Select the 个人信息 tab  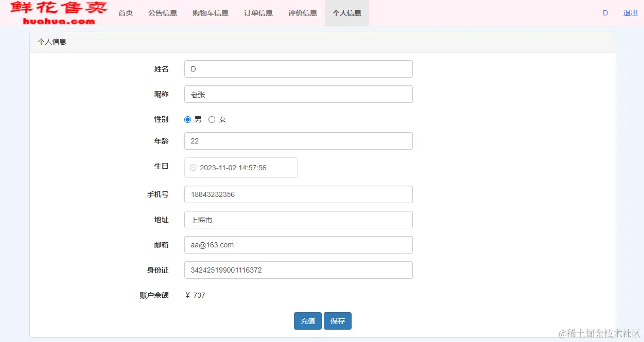[x=347, y=13]
